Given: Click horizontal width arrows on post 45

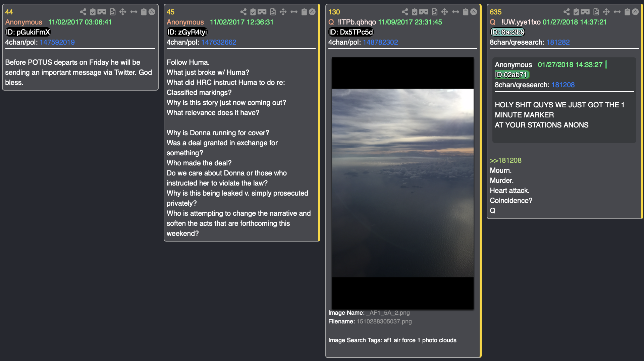Looking at the screenshot, I should 294,12.
